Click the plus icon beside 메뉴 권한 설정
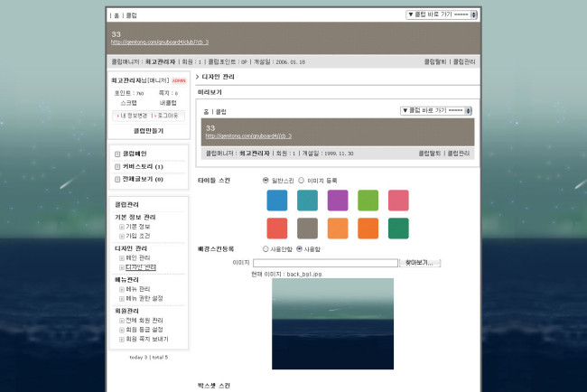587x392 pixels. 122,298
